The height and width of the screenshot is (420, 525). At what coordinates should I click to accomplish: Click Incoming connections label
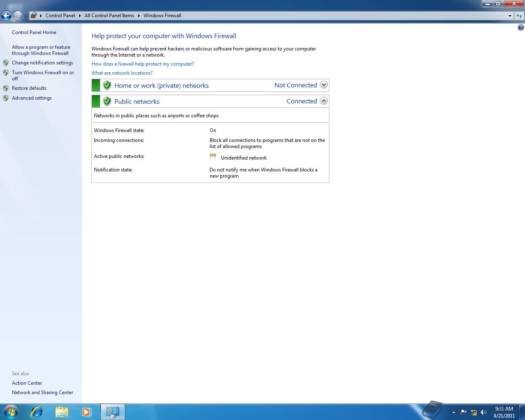pyautogui.click(x=119, y=140)
